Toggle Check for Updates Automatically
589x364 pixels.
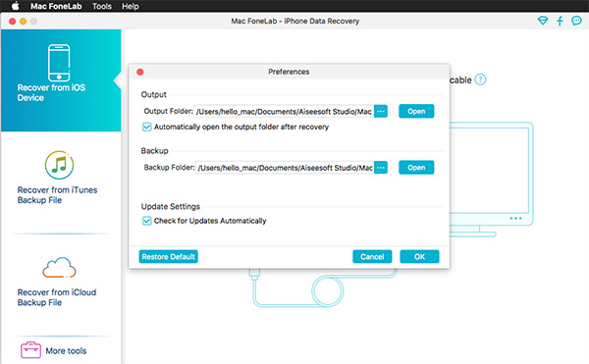(147, 221)
